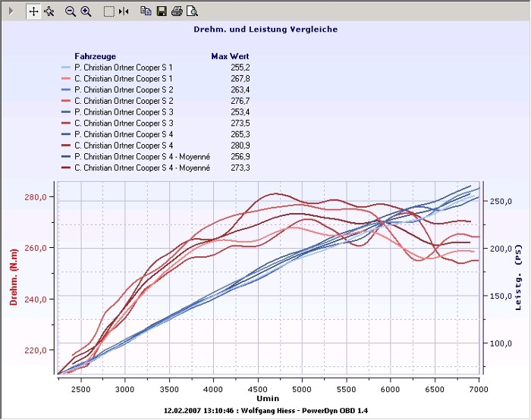
Task: Save the chart using floppy disk icon
Action: pos(161,11)
